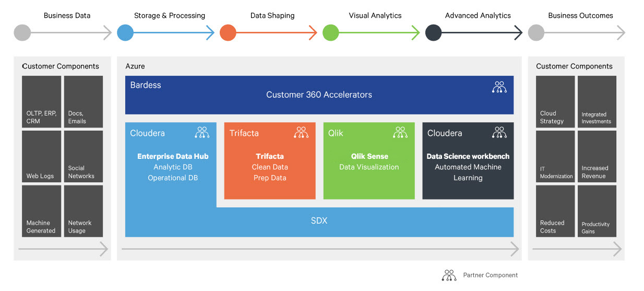
Task: Click Data Visualization text
Action: pyautogui.click(x=369, y=167)
